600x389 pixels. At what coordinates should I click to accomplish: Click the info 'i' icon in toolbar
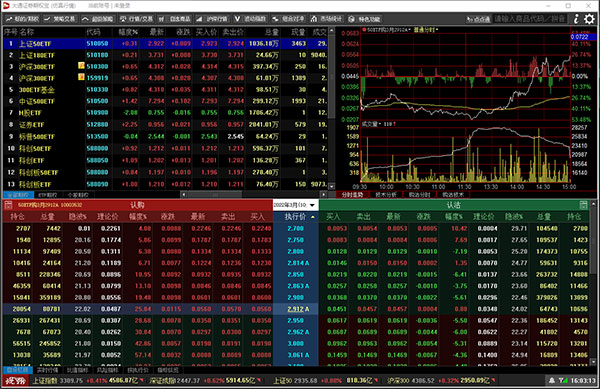pyautogui.click(x=576, y=18)
